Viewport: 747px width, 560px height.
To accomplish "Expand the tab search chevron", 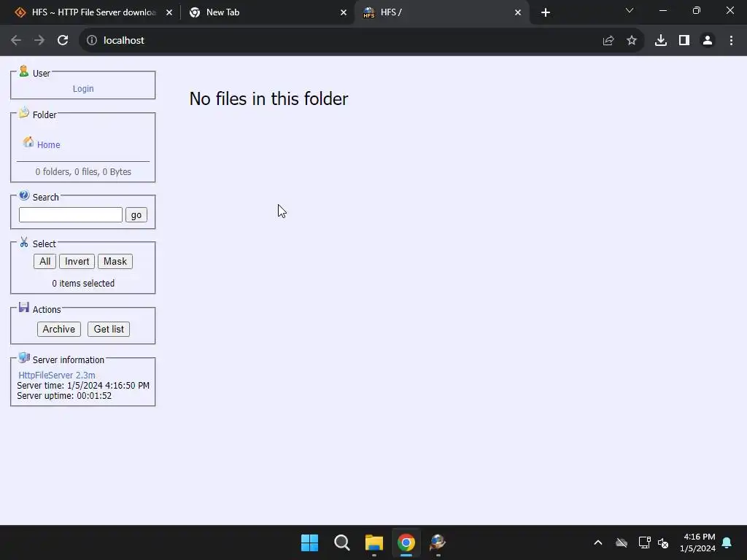I will 630,10.
